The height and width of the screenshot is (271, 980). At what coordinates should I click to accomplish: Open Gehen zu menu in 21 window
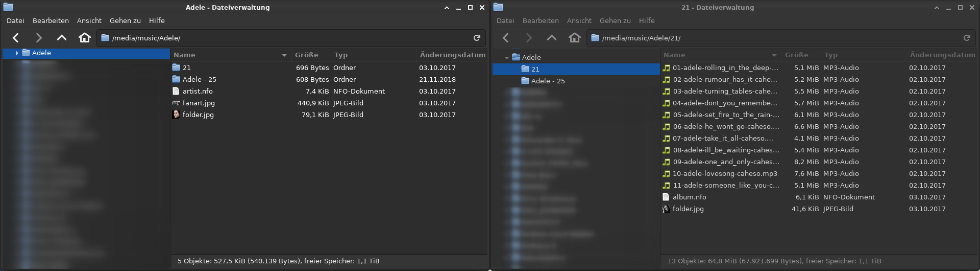pos(615,20)
